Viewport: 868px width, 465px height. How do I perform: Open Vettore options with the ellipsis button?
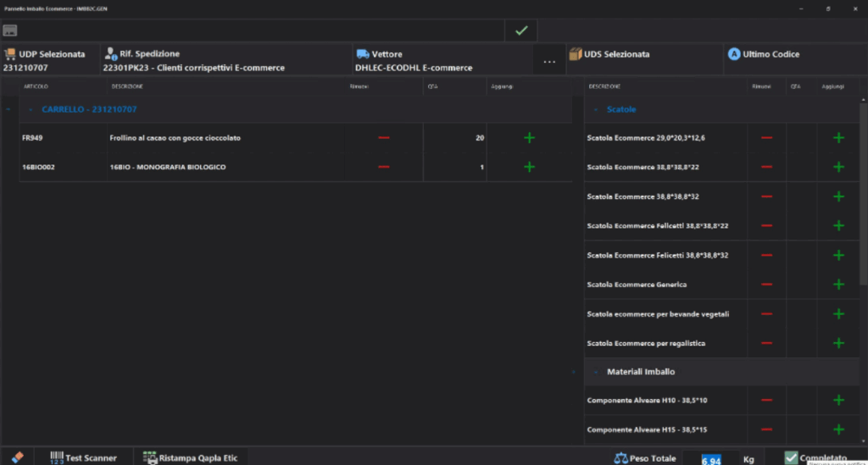tap(549, 61)
